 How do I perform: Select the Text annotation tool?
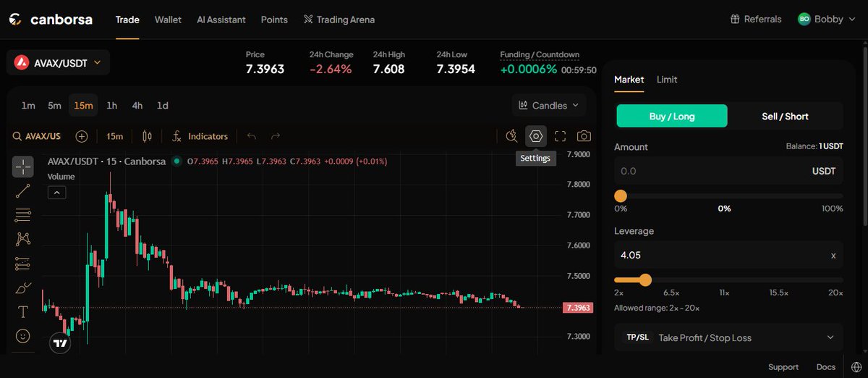point(23,312)
